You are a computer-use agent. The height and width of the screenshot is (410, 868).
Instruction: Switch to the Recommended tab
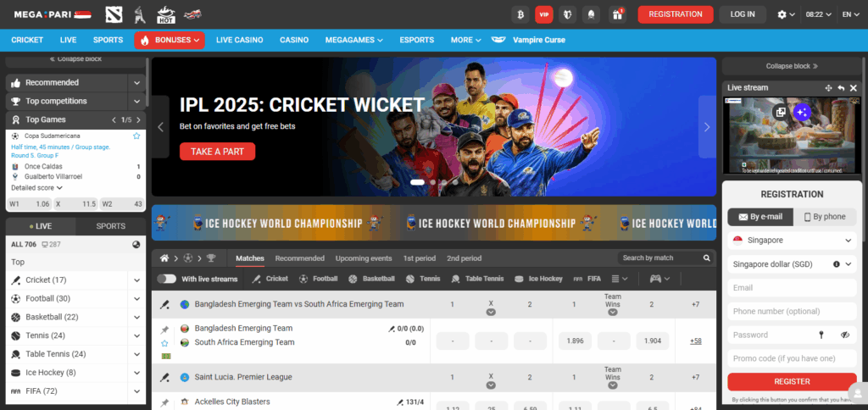[299, 258]
